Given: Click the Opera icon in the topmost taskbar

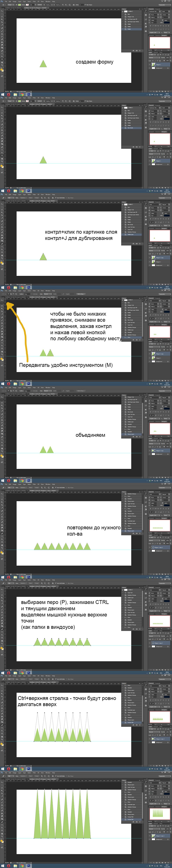Looking at the screenshot, I should [x=9, y=94].
